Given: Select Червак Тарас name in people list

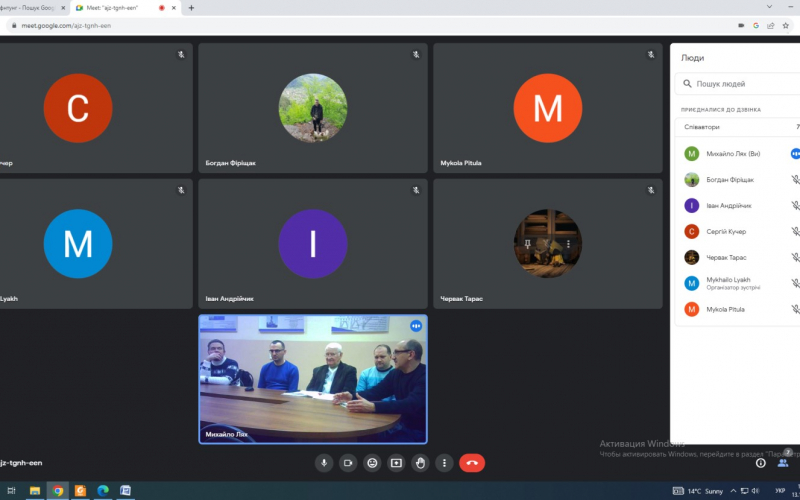Looking at the screenshot, I should coord(726,258).
